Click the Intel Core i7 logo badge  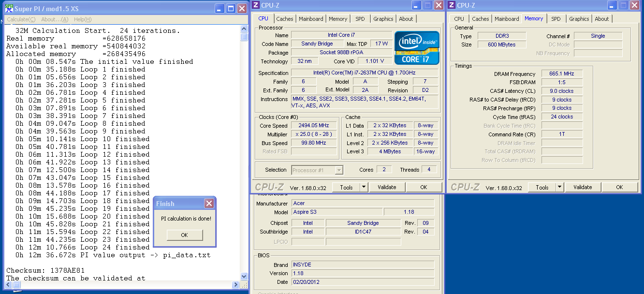(417, 48)
